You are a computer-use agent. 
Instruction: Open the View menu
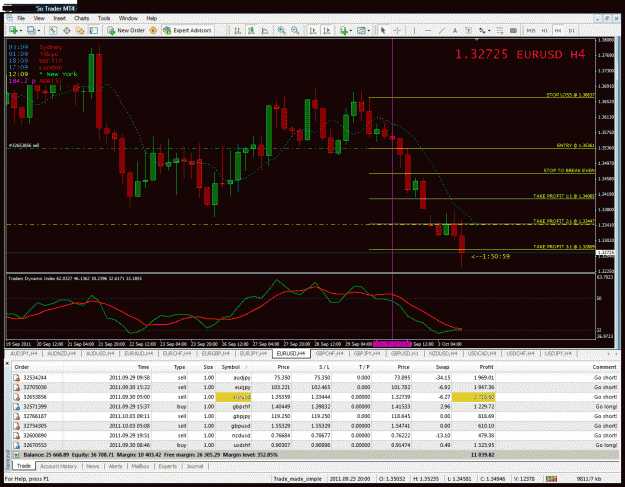[x=39, y=18]
